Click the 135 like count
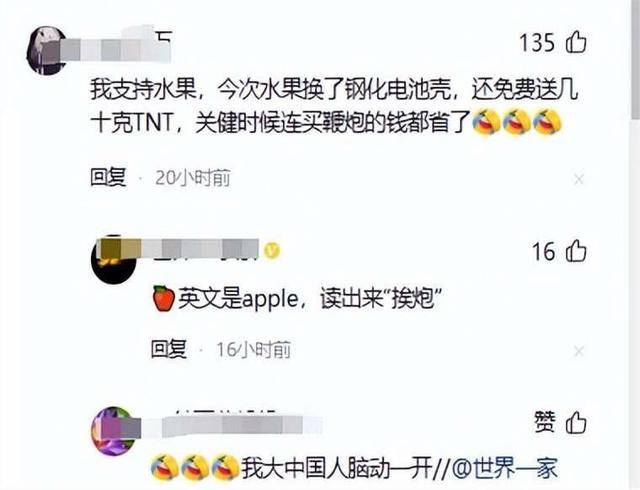This screenshot has height=490, width=640. tap(537, 42)
